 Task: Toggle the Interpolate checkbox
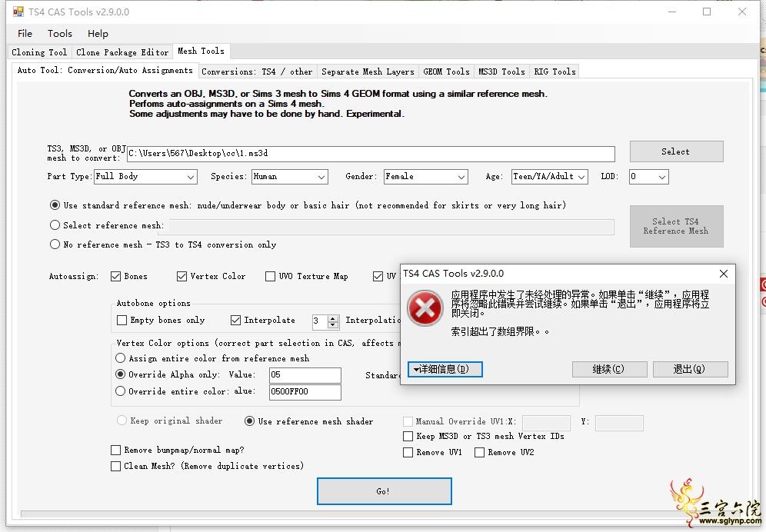235,321
